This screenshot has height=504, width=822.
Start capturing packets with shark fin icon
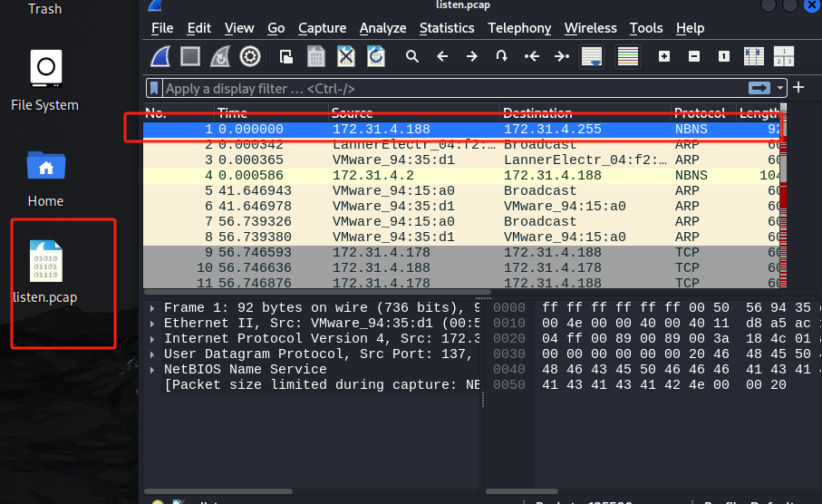click(160, 56)
